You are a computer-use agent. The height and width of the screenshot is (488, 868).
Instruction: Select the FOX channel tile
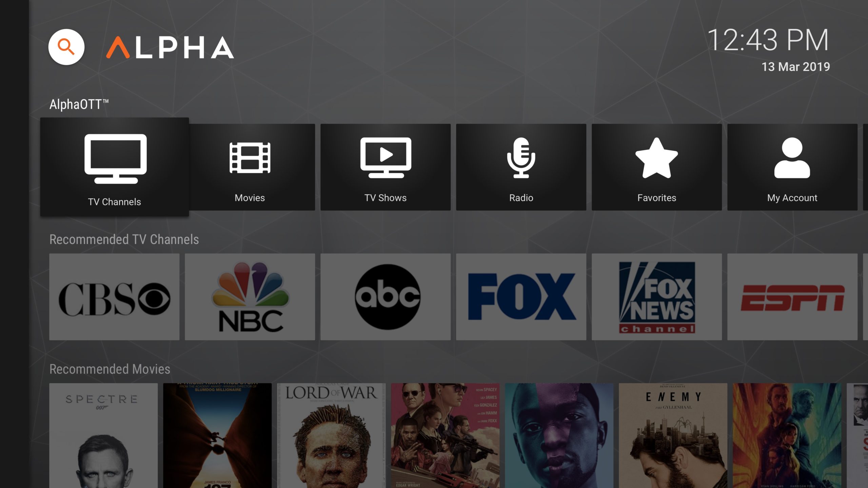(x=520, y=295)
